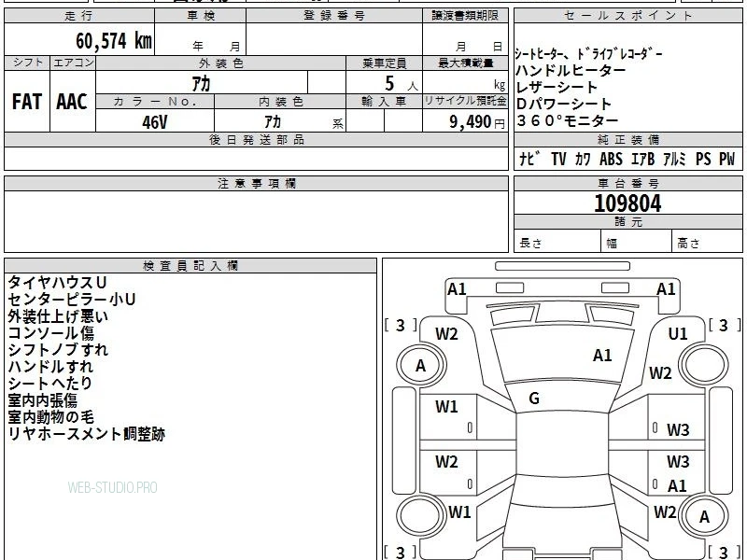Select the note シートへたり
Image resolution: width=747 pixels, height=560 pixels.
50,384
